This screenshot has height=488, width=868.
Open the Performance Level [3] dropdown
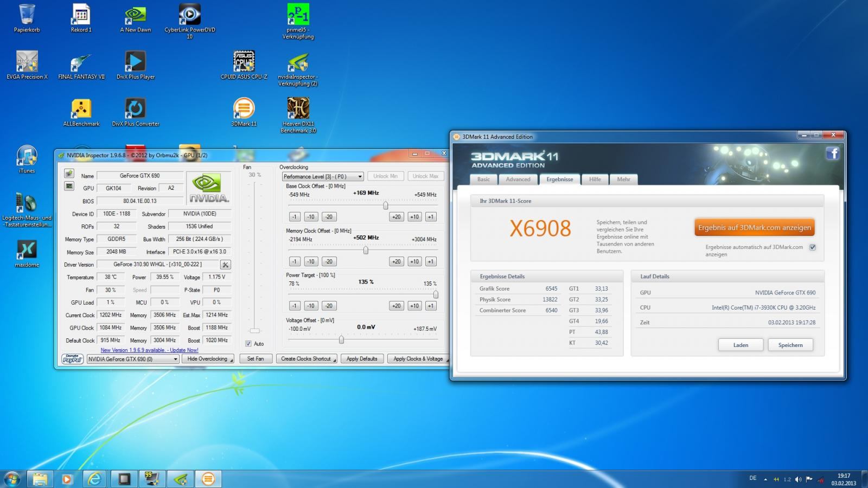(323, 176)
